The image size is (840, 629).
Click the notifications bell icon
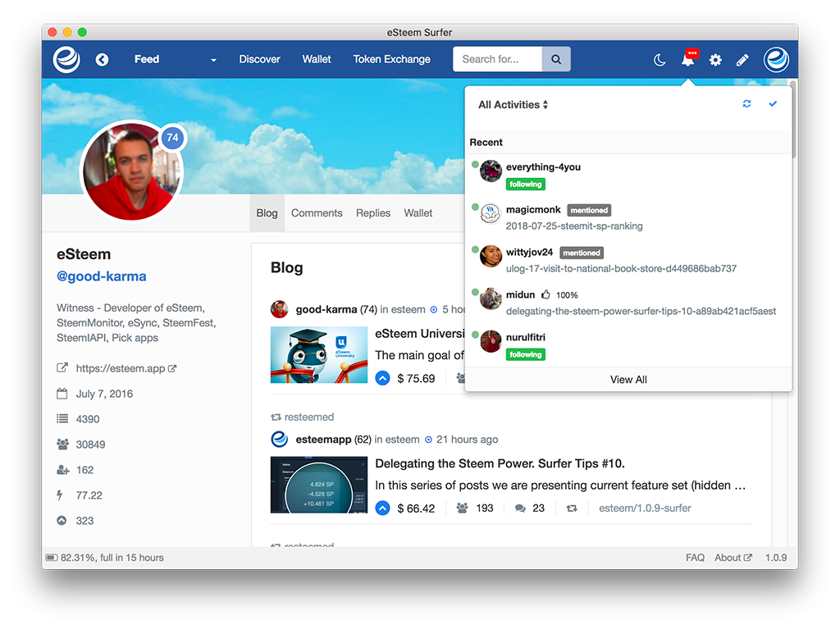[x=688, y=58]
